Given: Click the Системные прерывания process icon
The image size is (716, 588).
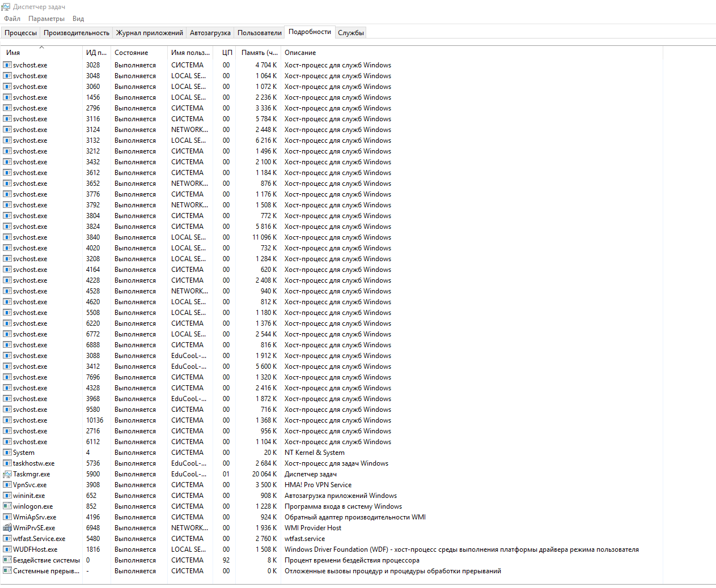Looking at the screenshot, I should click(x=7, y=571).
